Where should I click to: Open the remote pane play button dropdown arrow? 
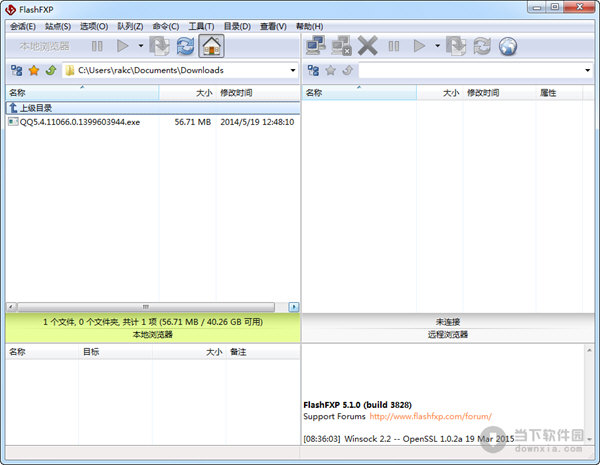point(437,46)
